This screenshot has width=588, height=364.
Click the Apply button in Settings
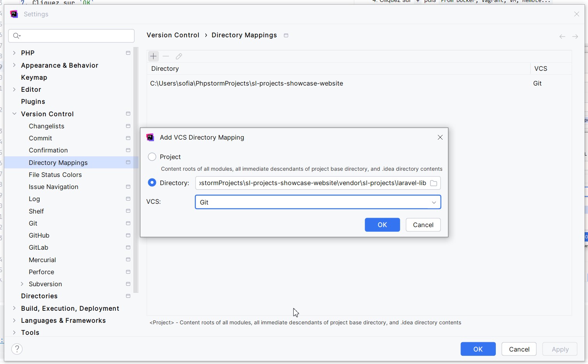[560, 349]
